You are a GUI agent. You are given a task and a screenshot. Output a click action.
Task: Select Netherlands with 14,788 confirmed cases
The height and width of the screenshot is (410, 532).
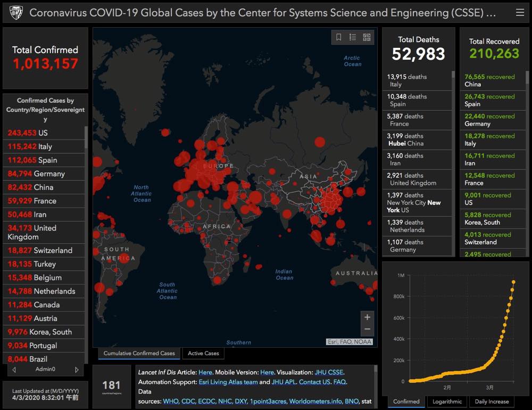coord(44,291)
